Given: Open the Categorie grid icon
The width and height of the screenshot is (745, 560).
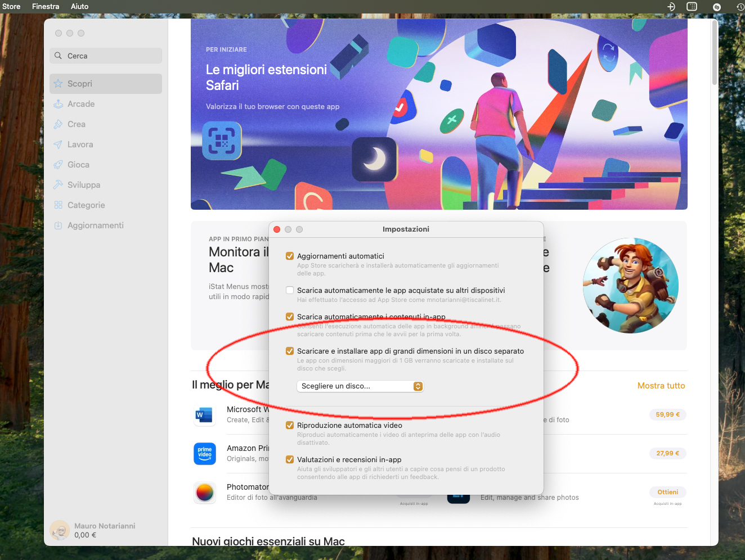Looking at the screenshot, I should coord(58,205).
